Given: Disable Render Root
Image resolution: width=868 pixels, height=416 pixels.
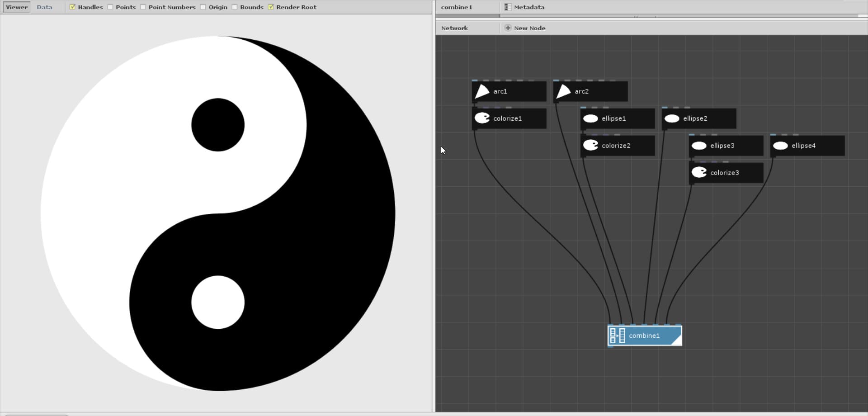Looking at the screenshot, I should [271, 7].
